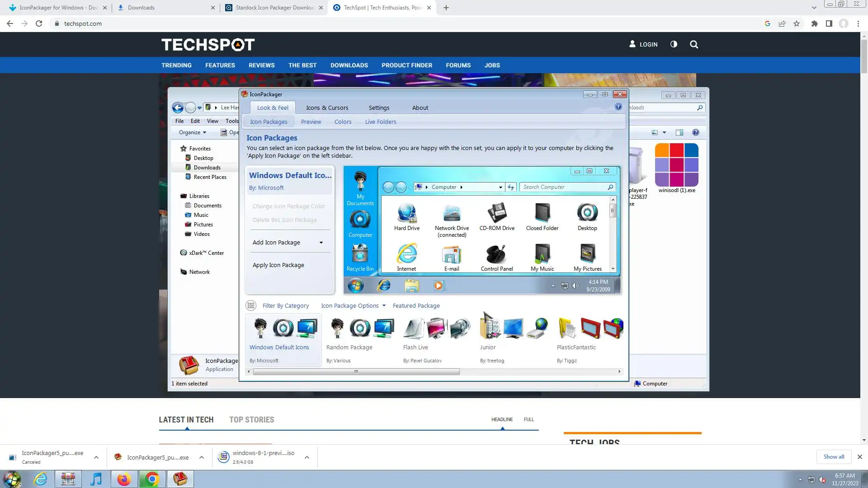Click the page reload icon
Viewport: 868px width, 488px height.
click(39, 23)
